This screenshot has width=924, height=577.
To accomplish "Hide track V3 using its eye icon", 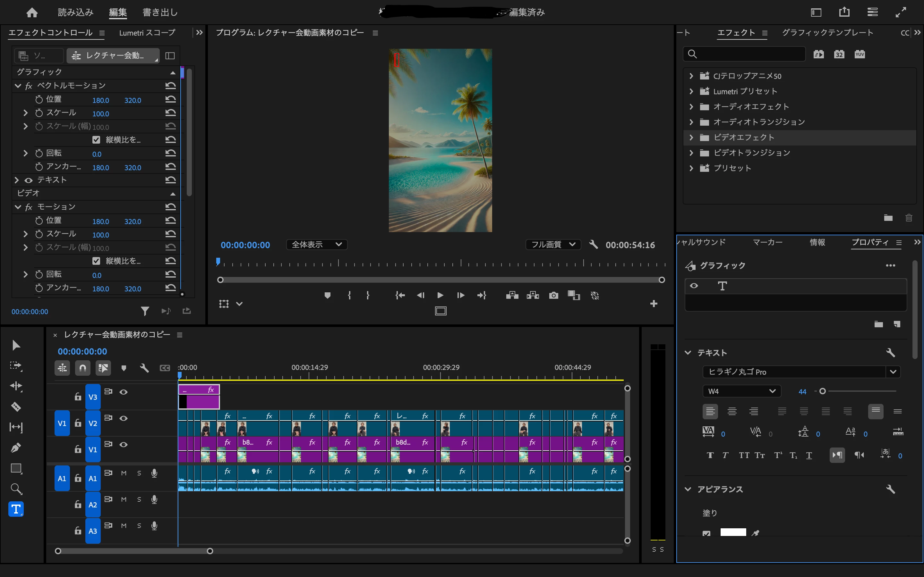I will coord(123,392).
